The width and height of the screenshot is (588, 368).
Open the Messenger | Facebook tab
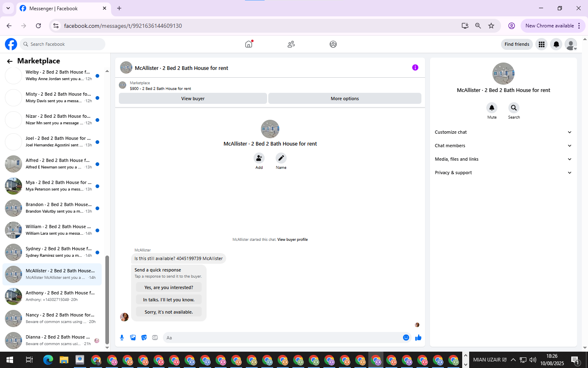63,9
